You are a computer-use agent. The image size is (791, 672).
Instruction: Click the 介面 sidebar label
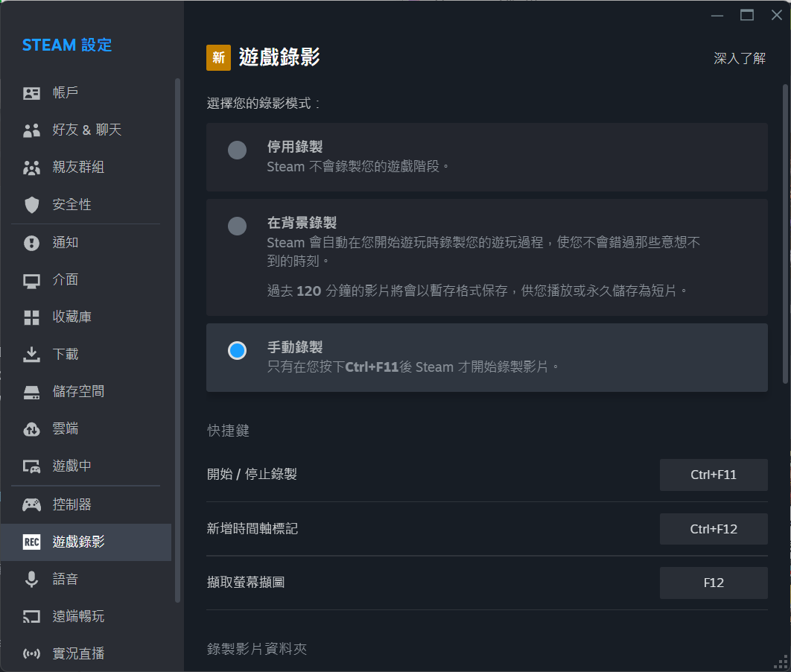66,279
